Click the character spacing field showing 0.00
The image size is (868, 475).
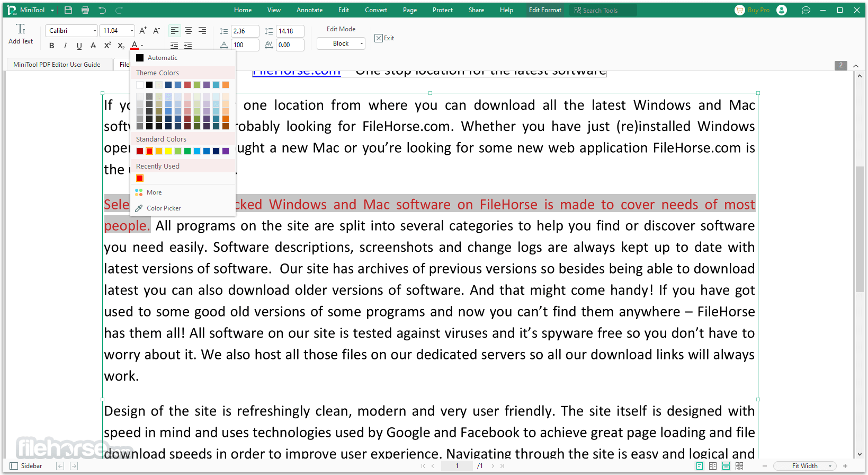coord(290,45)
